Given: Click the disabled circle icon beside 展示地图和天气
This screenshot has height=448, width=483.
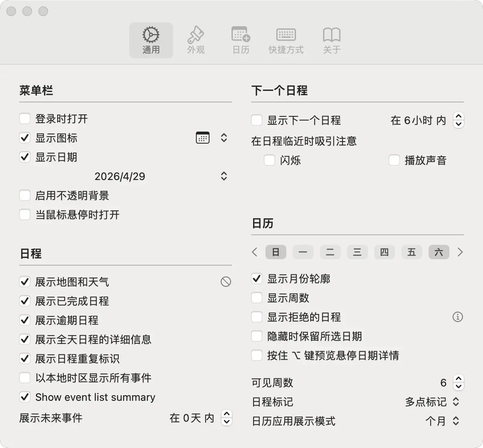Looking at the screenshot, I should tap(226, 282).
